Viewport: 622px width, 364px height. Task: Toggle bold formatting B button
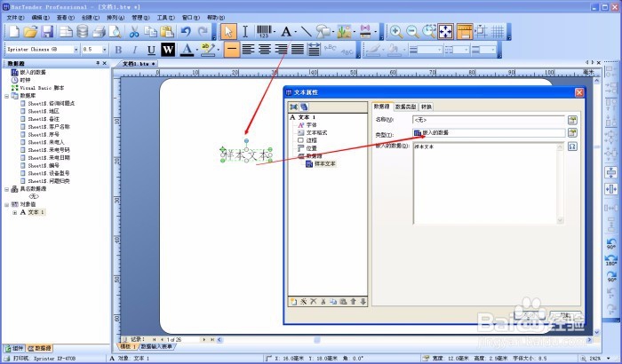118,50
